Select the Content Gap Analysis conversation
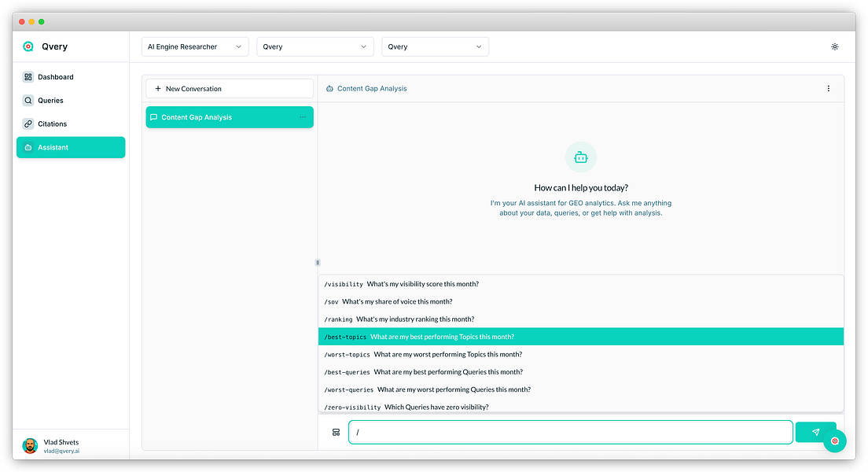Viewport: 868px width, 472px height. tap(230, 117)
